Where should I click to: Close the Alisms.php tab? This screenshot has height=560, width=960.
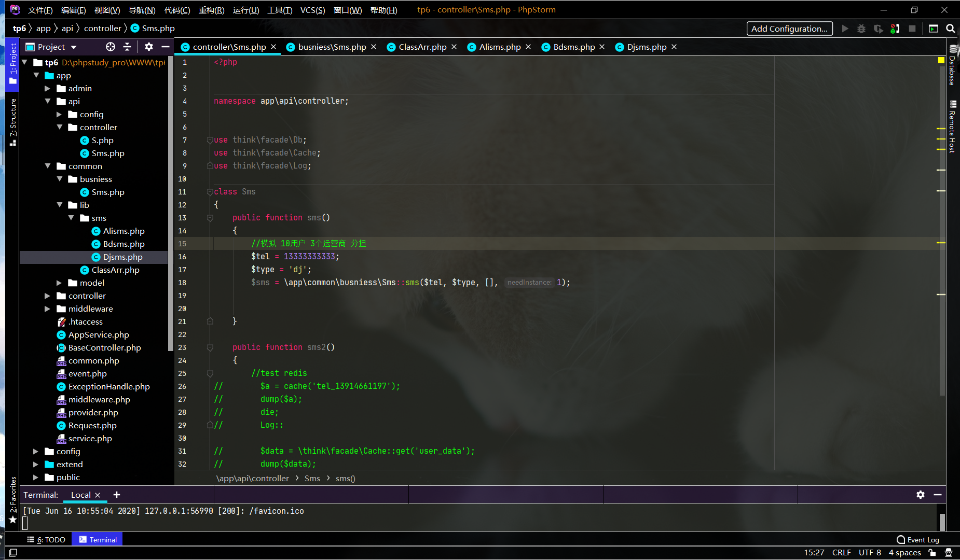click(528, 47)
